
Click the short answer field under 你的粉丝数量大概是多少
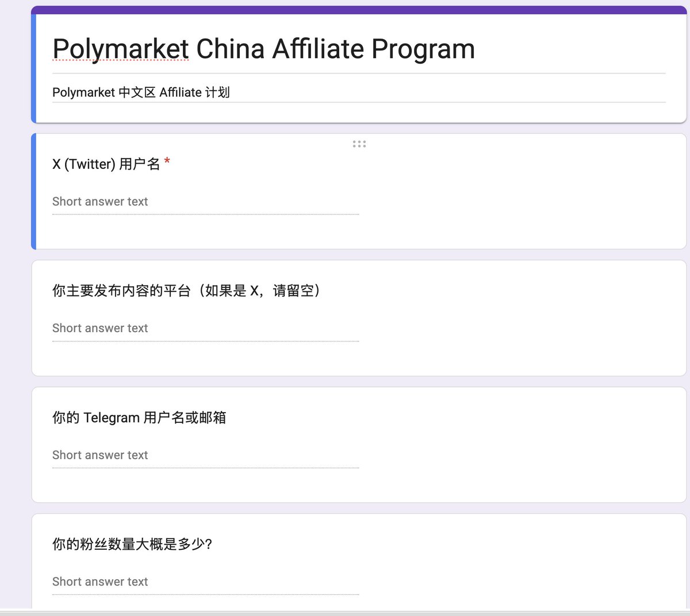205,582
